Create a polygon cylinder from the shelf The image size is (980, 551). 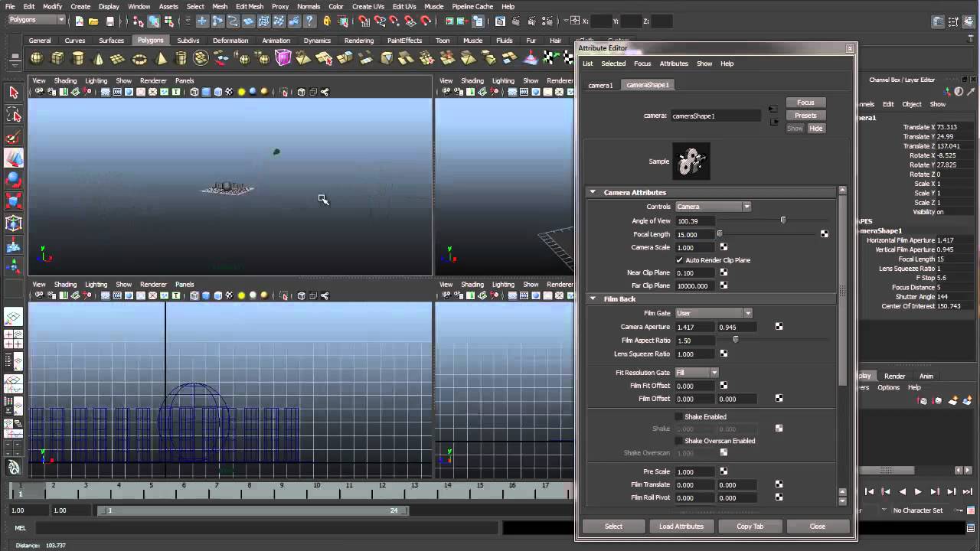point(77,58)
